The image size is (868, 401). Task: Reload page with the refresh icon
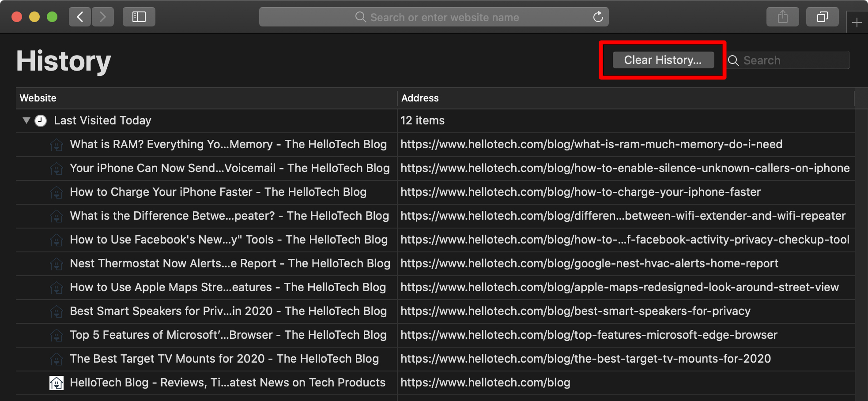598,17
